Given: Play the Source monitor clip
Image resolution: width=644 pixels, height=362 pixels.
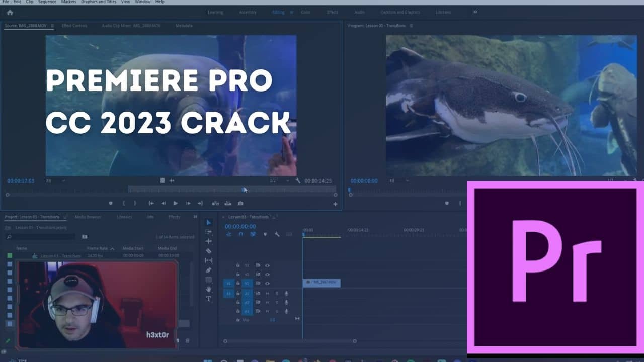Looking at the screenshot, I should pyautogui.click(x=176, y=203).
